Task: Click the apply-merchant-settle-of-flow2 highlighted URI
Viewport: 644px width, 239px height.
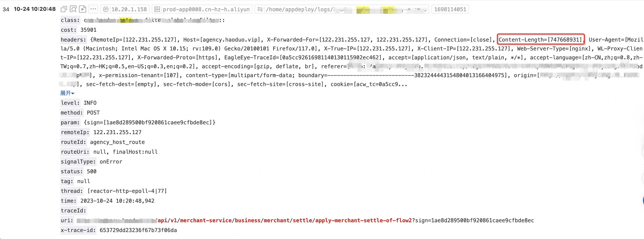Action: pos(363,221)
